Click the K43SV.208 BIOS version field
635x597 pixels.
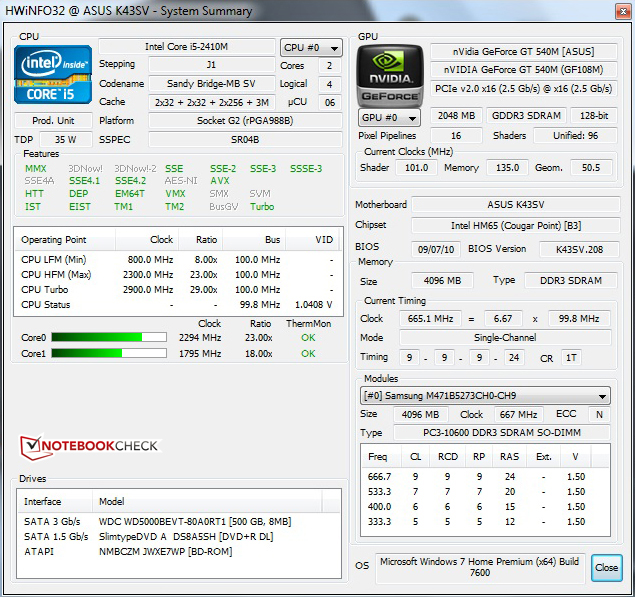pyautogui.click(x=579, y=249)
